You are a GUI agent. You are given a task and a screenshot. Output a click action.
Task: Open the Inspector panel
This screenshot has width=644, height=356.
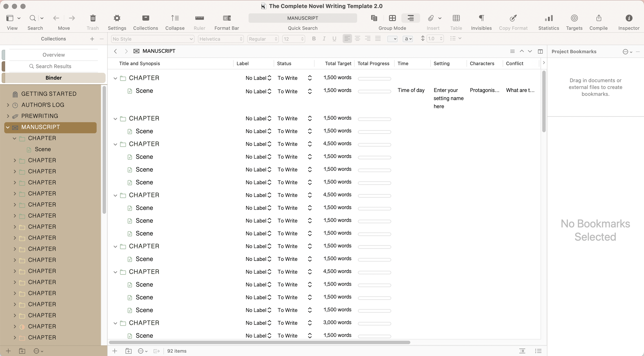coord(629,18)
